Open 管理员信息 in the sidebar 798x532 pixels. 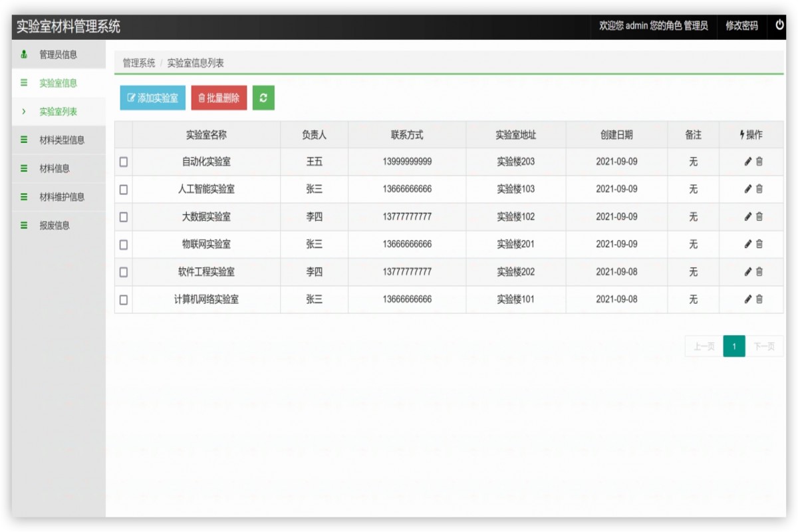tap(58, 55)
